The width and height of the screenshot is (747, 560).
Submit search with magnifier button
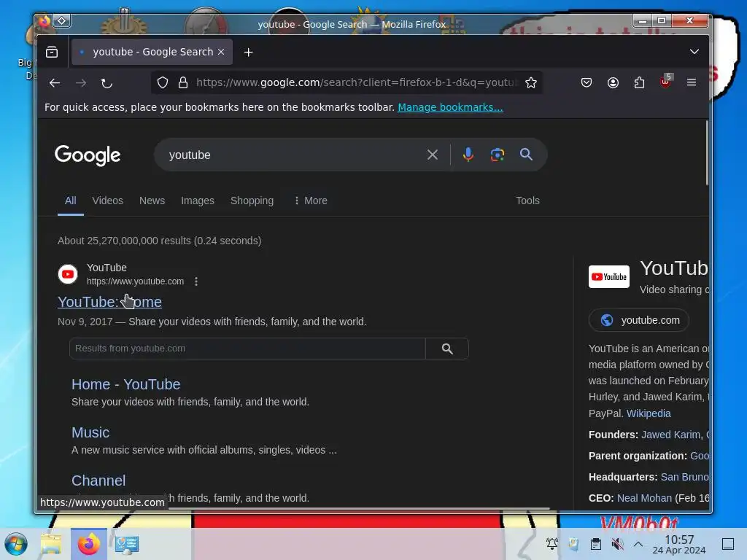click(526, 155)
